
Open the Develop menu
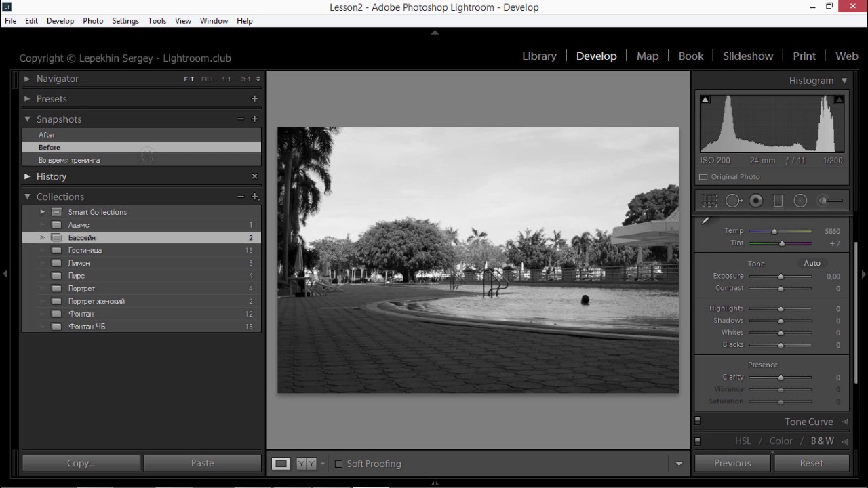click(x=60, y=21)
